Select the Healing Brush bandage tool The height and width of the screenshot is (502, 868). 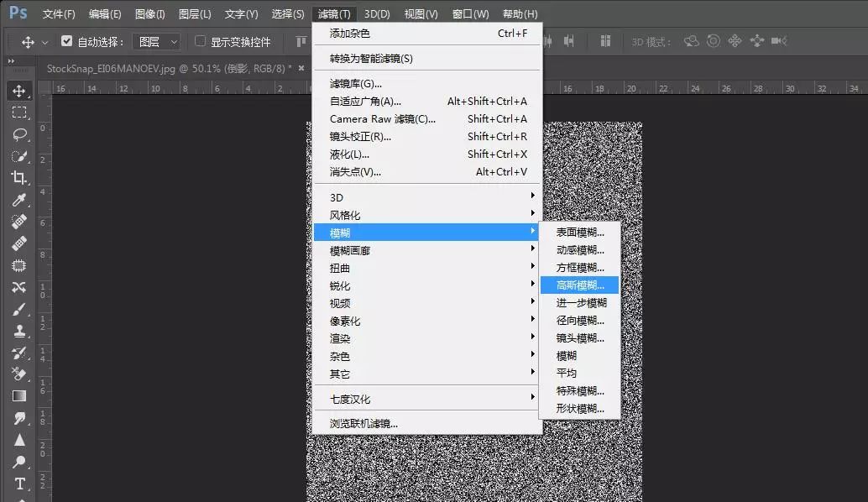point(19,243)
